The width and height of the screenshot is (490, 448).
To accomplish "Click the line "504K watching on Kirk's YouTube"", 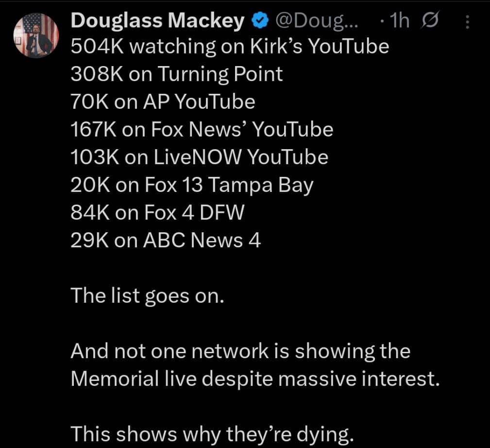I will point(229,47).
